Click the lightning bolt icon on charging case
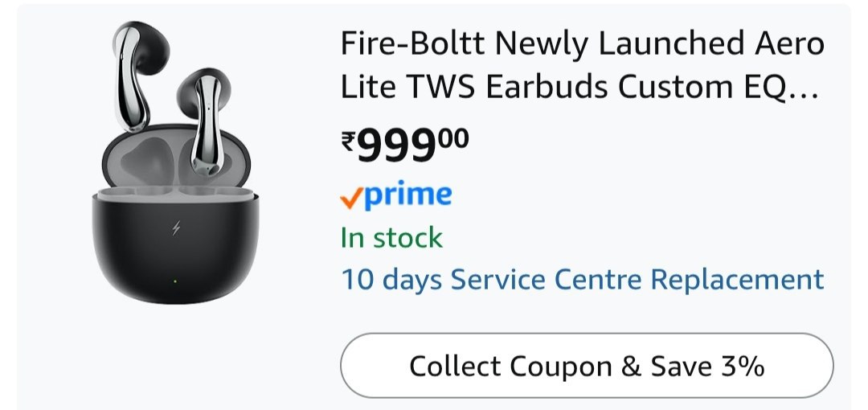This screenshot has height=410, width=868. point(176,230)
